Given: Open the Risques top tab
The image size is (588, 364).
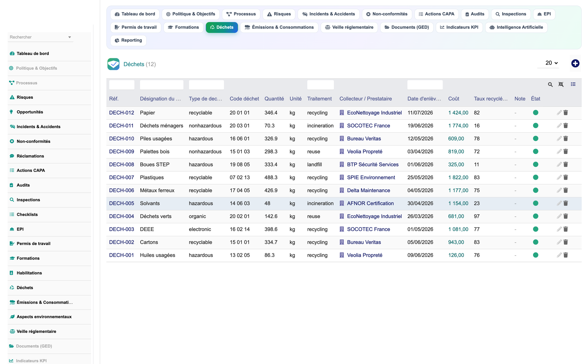Looking at the screenshot, I should (x=279, y=14).
